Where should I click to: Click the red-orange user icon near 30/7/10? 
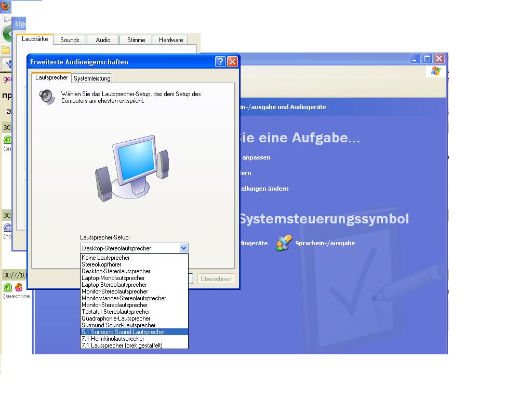19,287
